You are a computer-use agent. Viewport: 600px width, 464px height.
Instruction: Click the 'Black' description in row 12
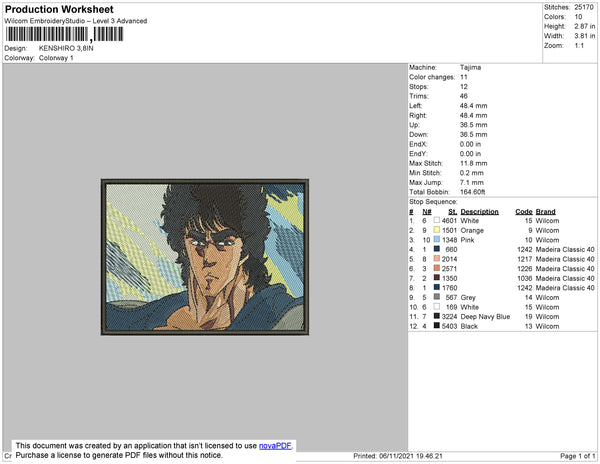click(x=469, y=326)
